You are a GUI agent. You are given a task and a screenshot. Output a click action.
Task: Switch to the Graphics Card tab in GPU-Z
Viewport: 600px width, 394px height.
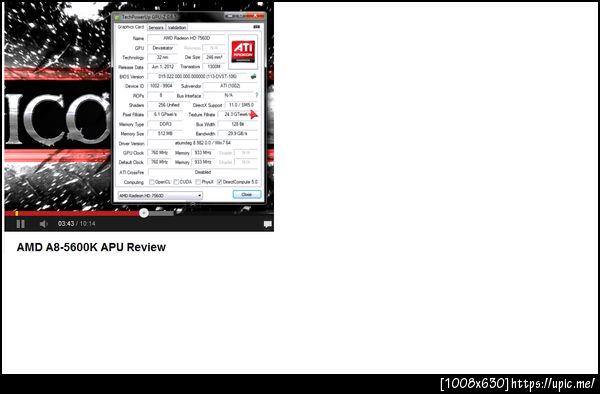click(131, 27)
